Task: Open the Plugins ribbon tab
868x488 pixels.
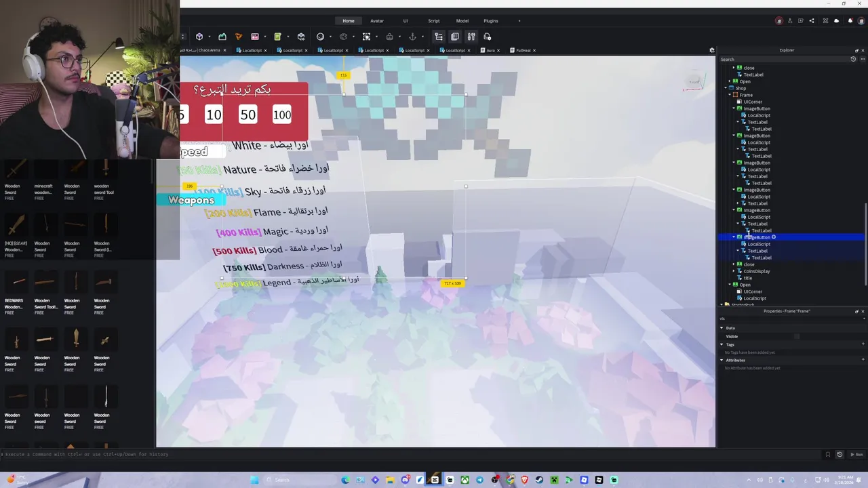Action: pyautogui.click(x=491, y=21)
